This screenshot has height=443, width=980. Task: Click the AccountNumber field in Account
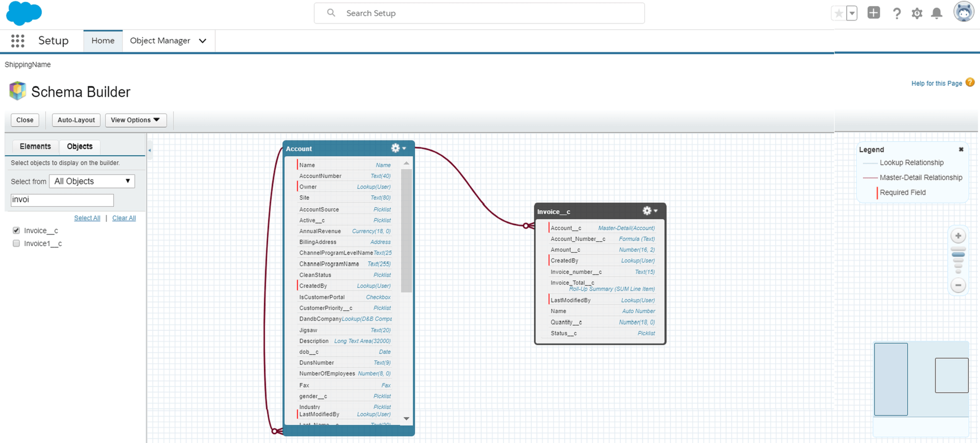pos(345,176)
